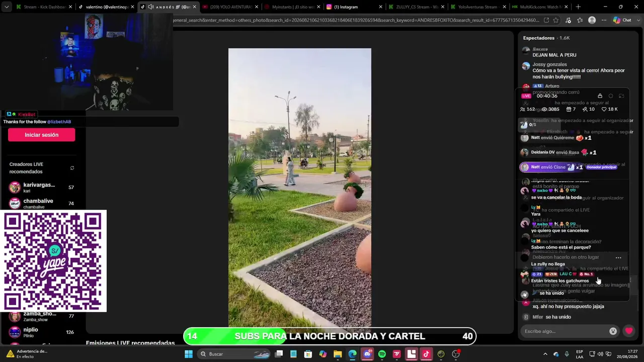644x362 pixels.
Task: Open zamba_show recommended LIVE creator
Action: coord(42,316)
